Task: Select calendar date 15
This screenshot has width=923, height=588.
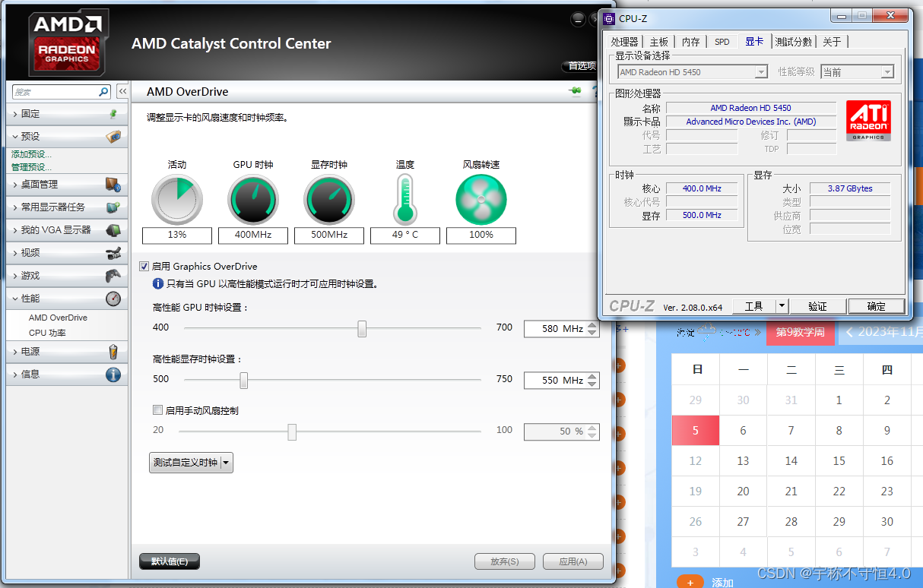Action: 839,461
